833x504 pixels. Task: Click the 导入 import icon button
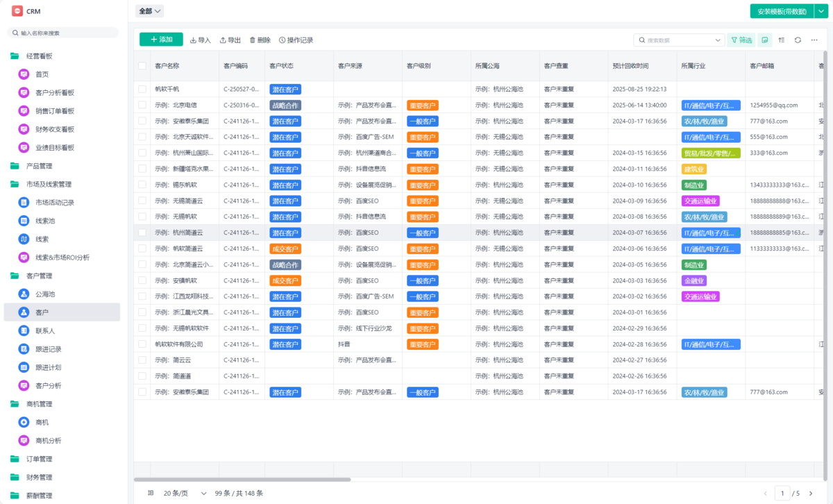click(200, 40)
